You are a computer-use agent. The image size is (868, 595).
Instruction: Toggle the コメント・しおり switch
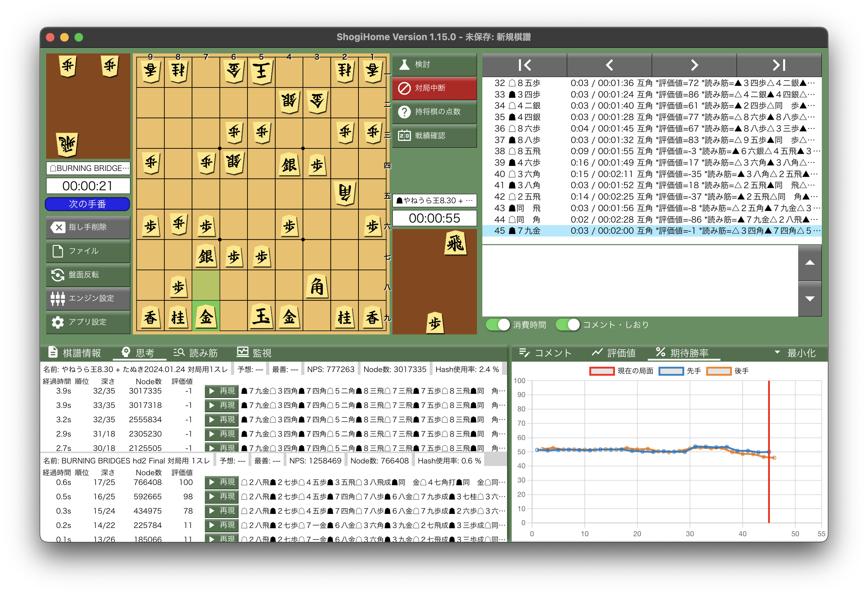(x=567, y=324)
